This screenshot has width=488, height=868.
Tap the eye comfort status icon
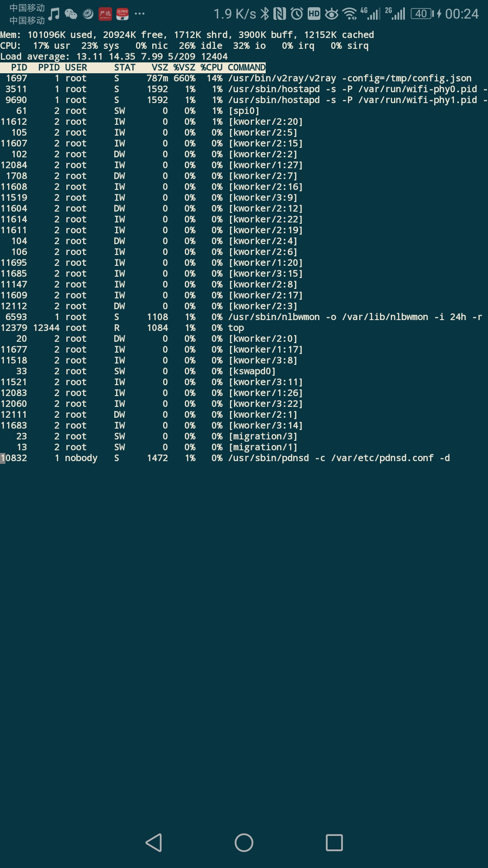click(x=332, y=14)
